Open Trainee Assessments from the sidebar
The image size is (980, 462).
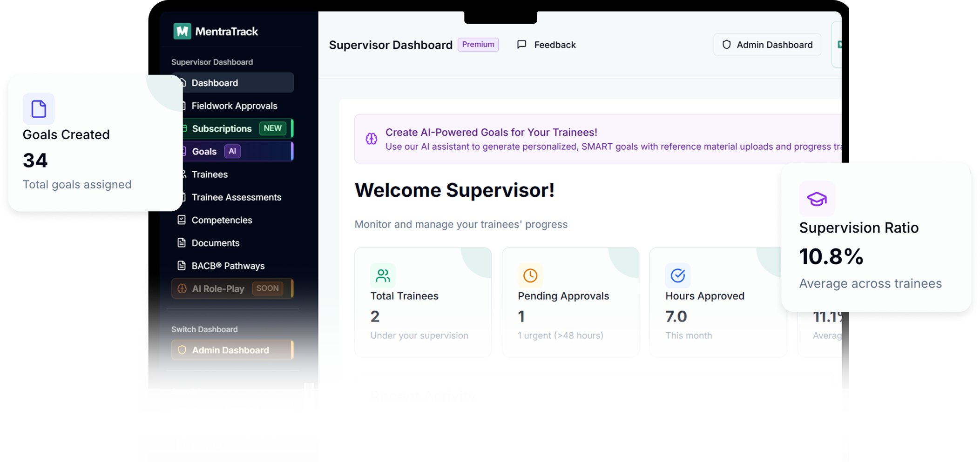[x=236, y=197]
